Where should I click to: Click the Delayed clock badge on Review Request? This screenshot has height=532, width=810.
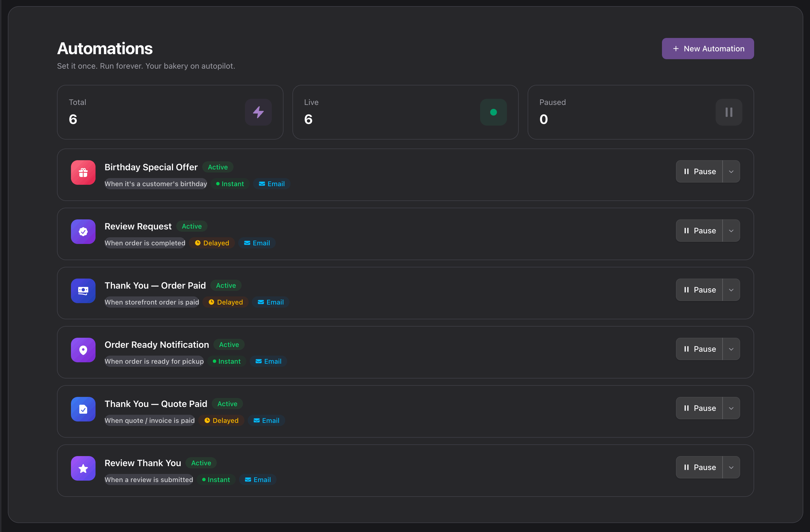click(x=212, y=243)
